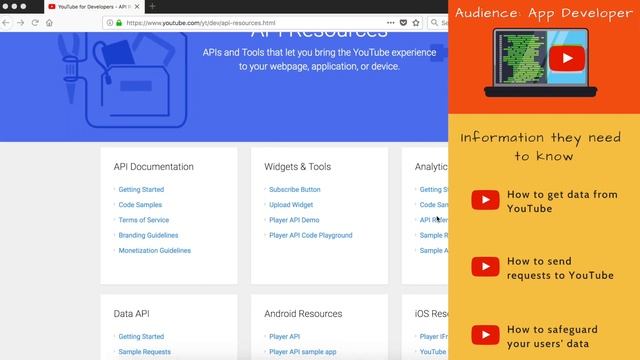Open Getting Started under API Documentation

click(x=141, y=189)
